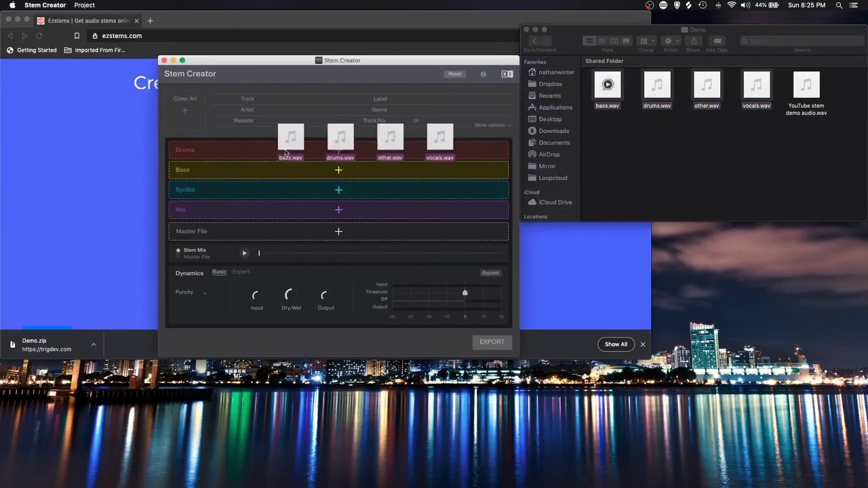Open the Punchy preset dropdown
The height and width of the screenshot is (488, 868).
point(191,292)
